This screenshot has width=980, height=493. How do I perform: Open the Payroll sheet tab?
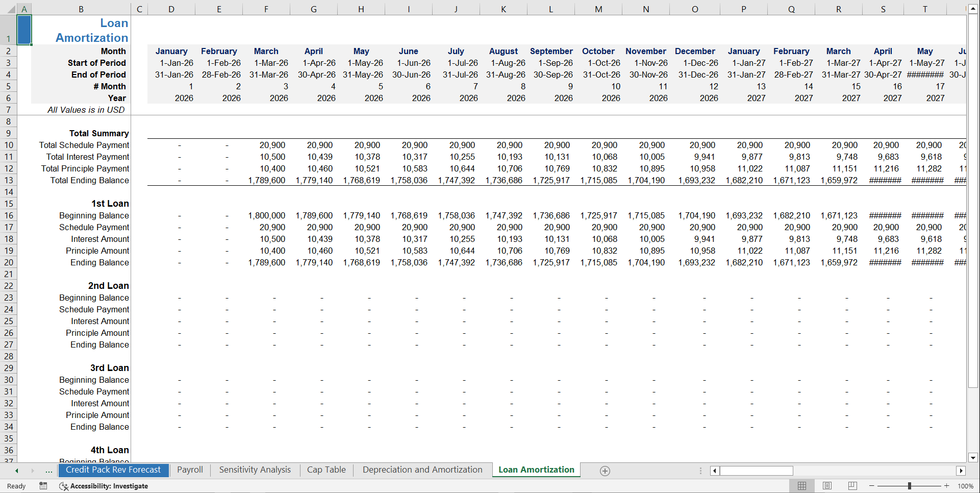189,470
